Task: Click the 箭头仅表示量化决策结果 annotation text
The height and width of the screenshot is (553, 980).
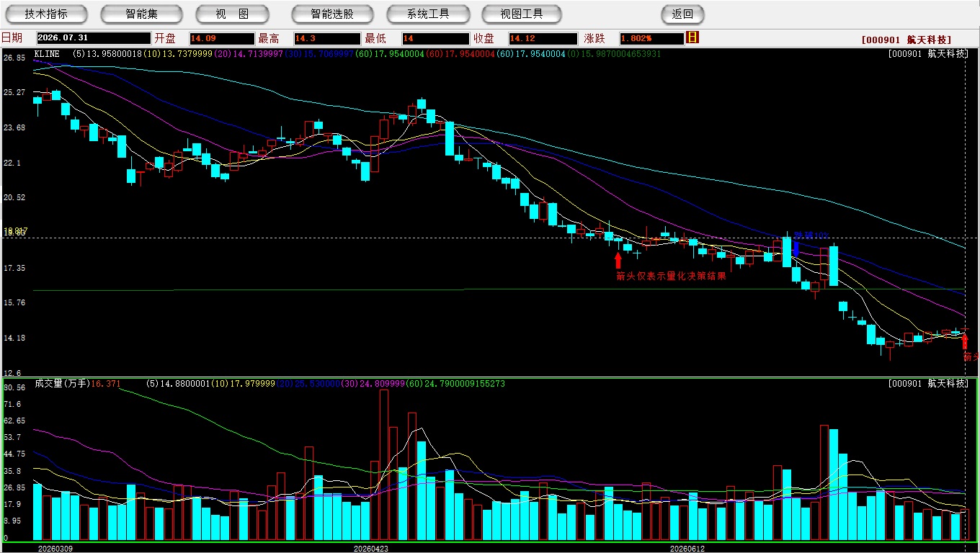Action: pyautogui.click(x=671, y=276)
